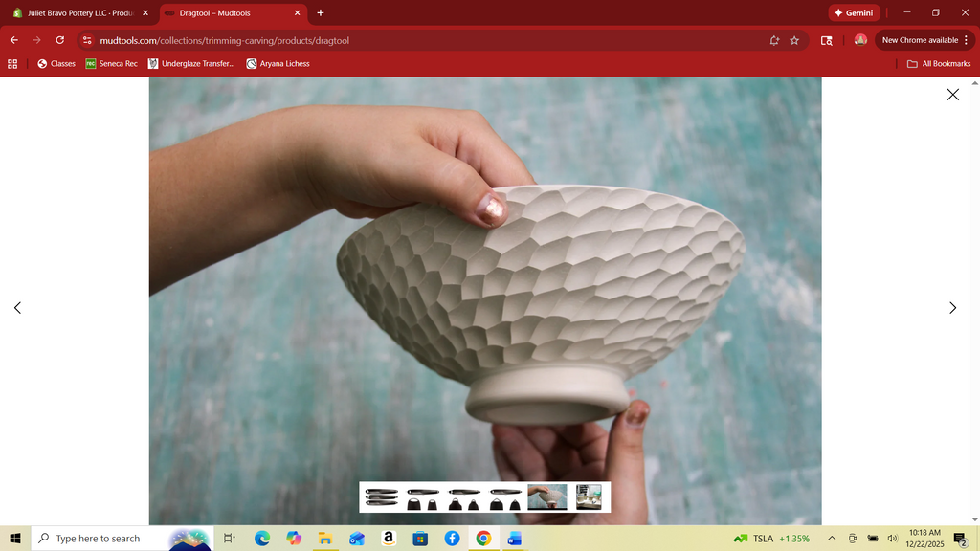Viewport: 980px width, 551px height.
Task: Go to the previous product image
Action: 17,308
